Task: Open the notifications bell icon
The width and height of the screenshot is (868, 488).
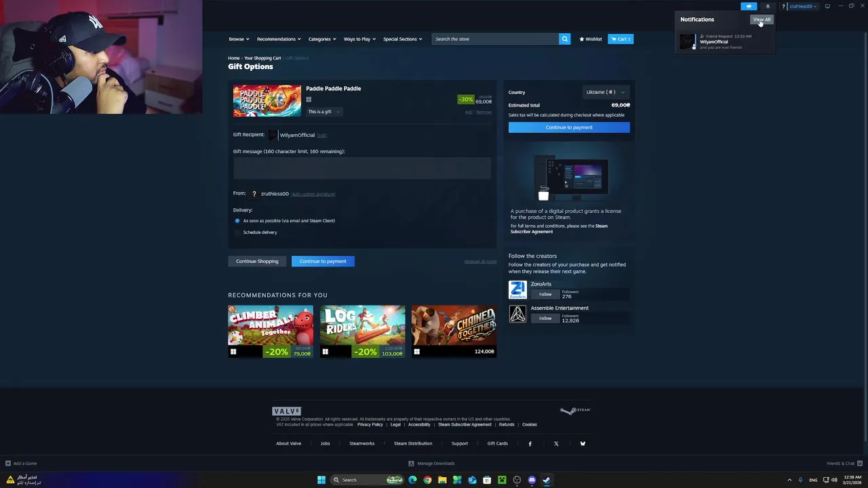Action: coord(768,6)
